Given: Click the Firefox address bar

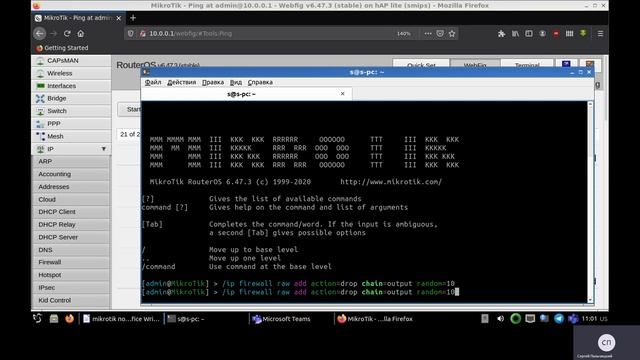Looking at the screenshot, I should point(269,33).
